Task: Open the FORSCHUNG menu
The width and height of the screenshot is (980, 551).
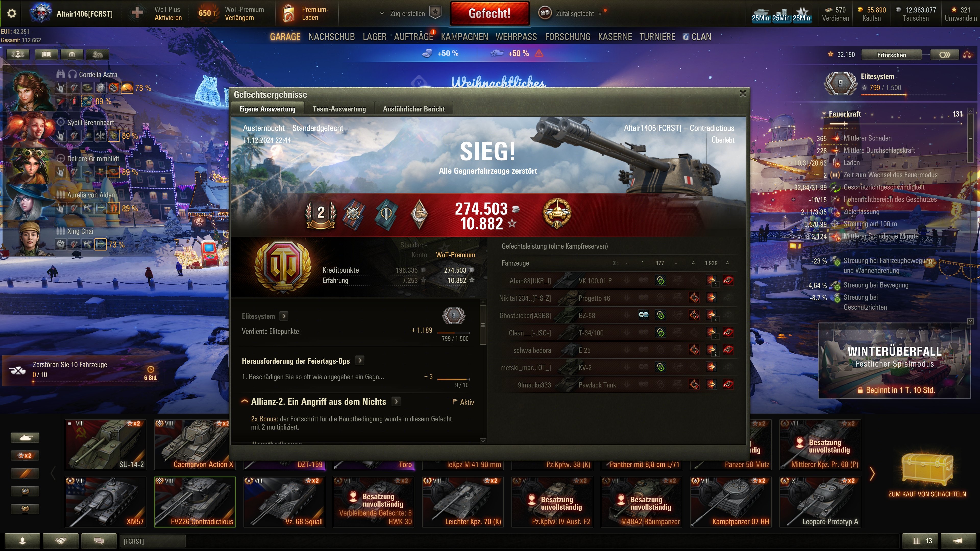Action: click(x=568, y=37)
